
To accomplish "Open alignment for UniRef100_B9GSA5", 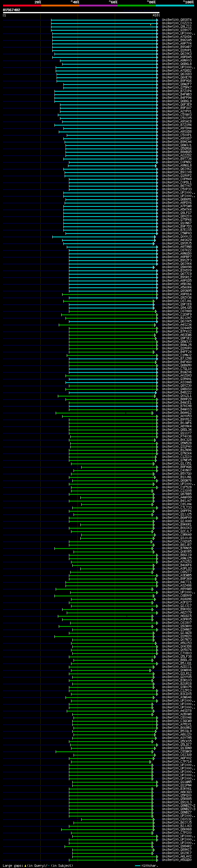I will [176, 40].
